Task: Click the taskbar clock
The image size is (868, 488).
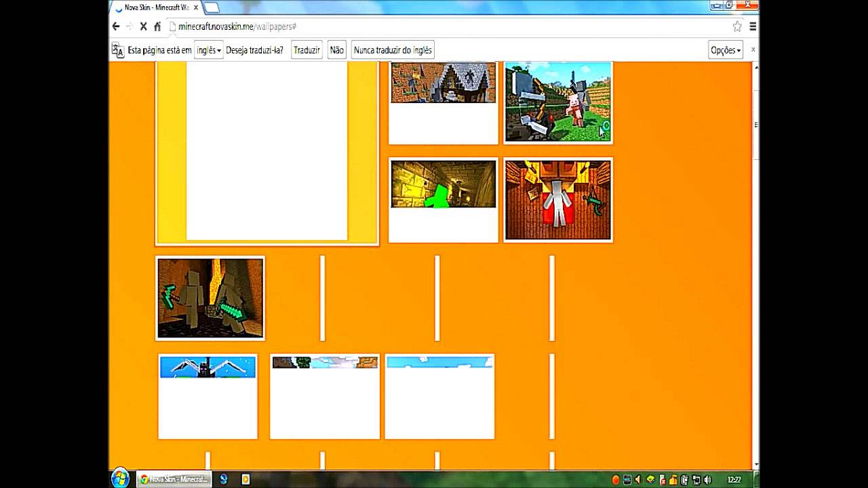Action: [x=734, y=480]
